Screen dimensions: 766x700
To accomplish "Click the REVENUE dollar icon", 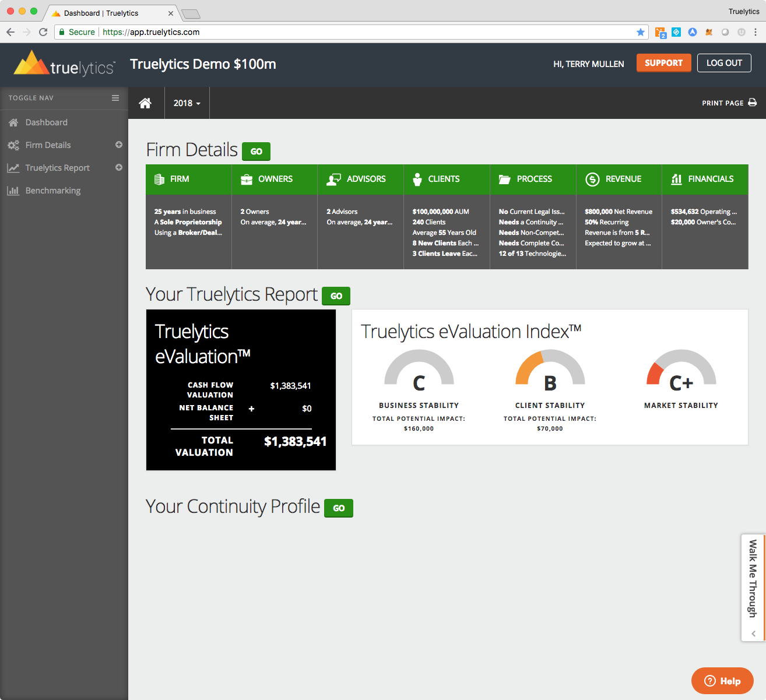I will [592, 179].
